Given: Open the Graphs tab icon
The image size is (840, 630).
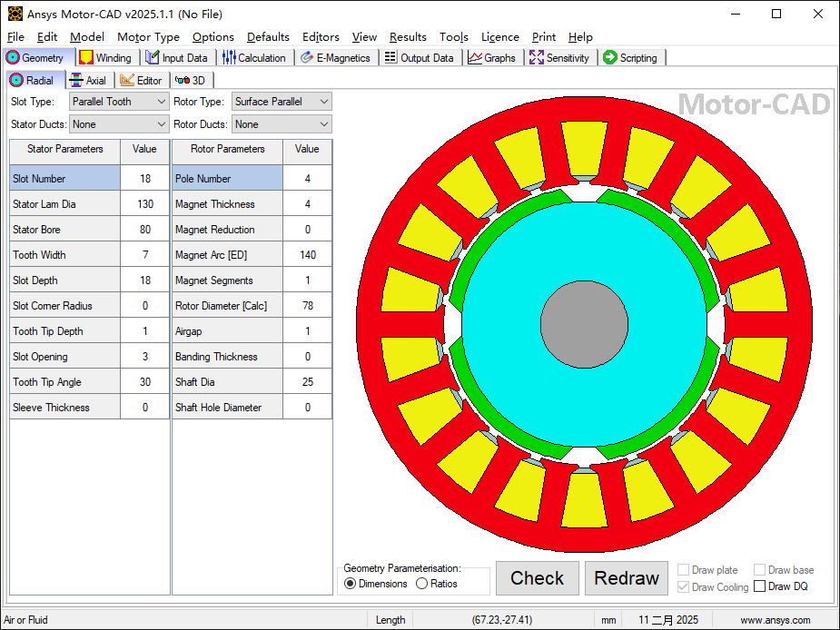Looking at the screenshot, I should tap(475, 57).
